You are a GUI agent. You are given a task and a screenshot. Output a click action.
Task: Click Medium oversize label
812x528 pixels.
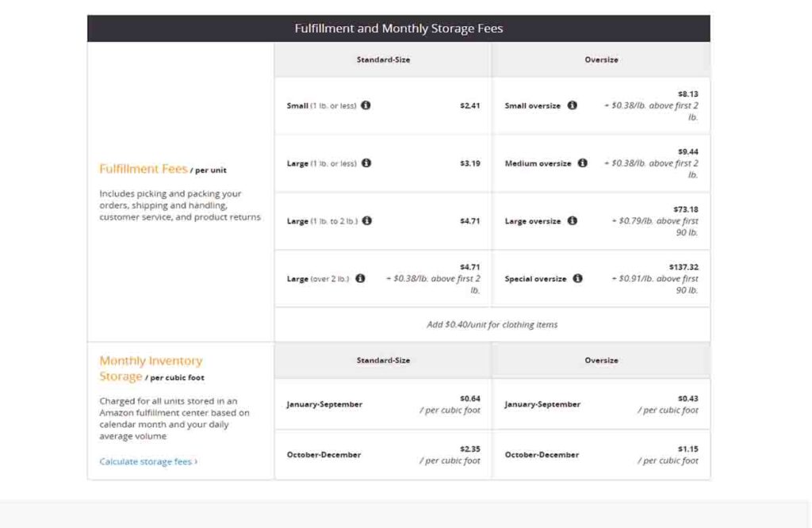click(x=538, y=163)
